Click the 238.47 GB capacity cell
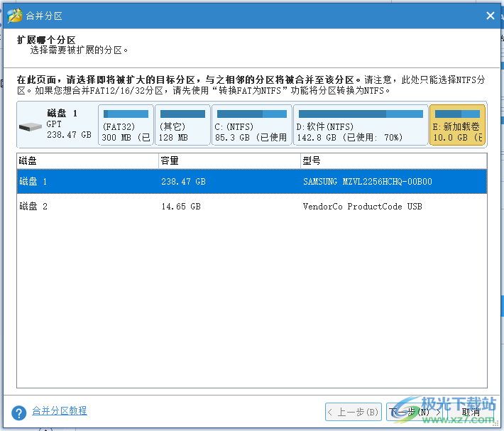Image resolution: width=504 pixels, height=431 pixels. tap(184, 182)
